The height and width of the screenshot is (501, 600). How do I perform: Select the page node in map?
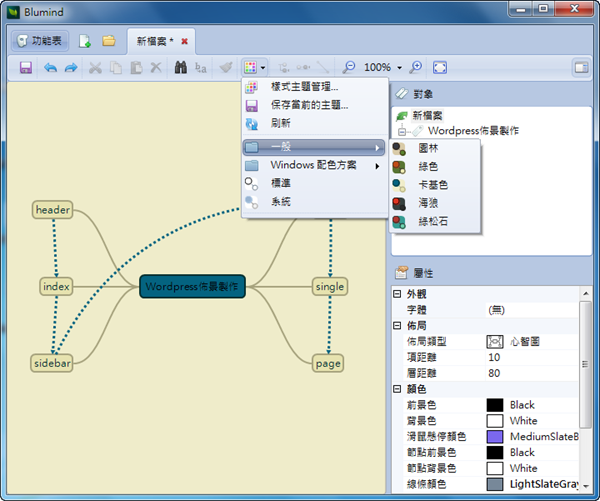click(x=328, y=363)
